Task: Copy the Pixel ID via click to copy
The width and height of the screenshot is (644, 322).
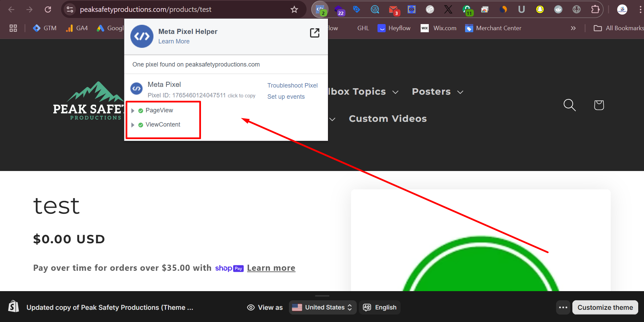Action: coord(241,96)
